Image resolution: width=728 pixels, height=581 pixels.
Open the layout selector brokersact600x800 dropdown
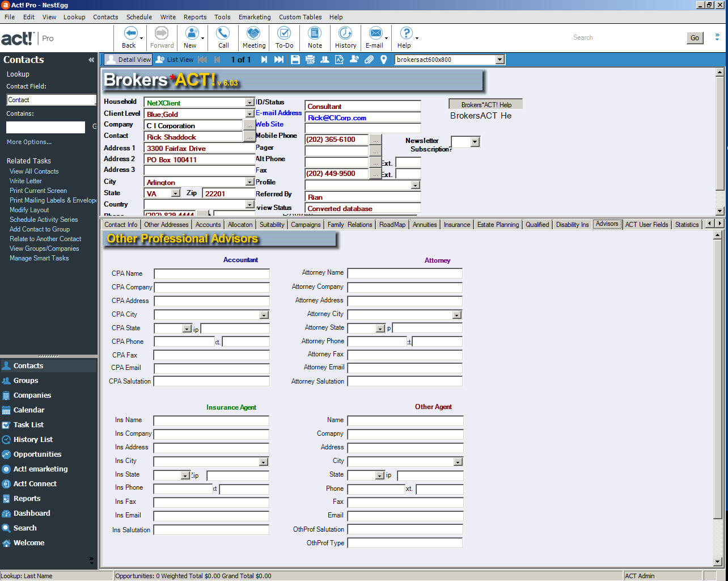click(x=500, y=60)
